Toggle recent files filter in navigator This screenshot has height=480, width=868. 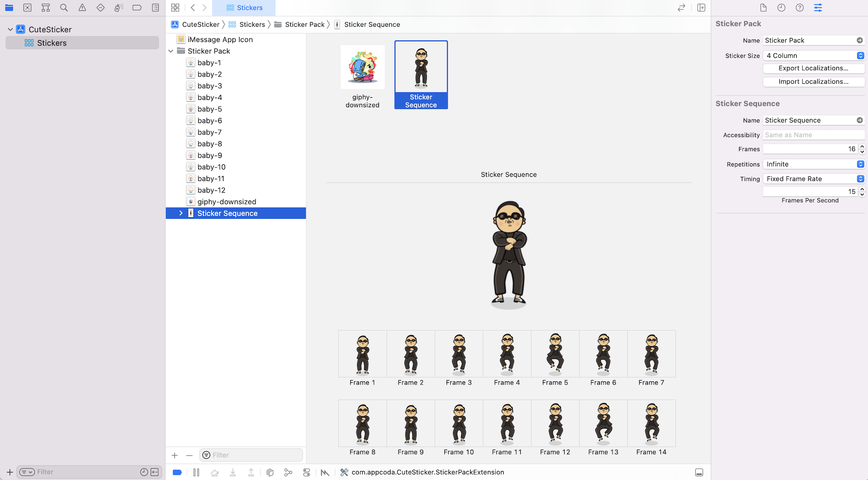(144, 472)
